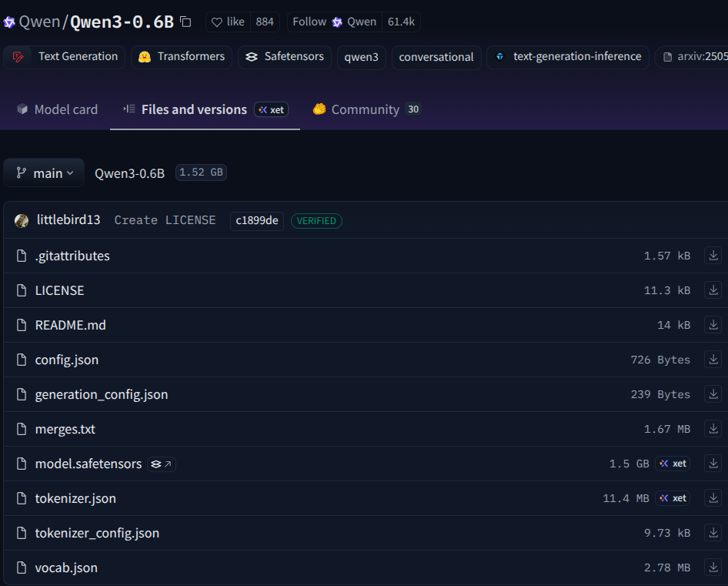Viewport: 728px width, 586px height.
Task: Click the VERIFIED commit badge
Action: click(x=316, y=221)
